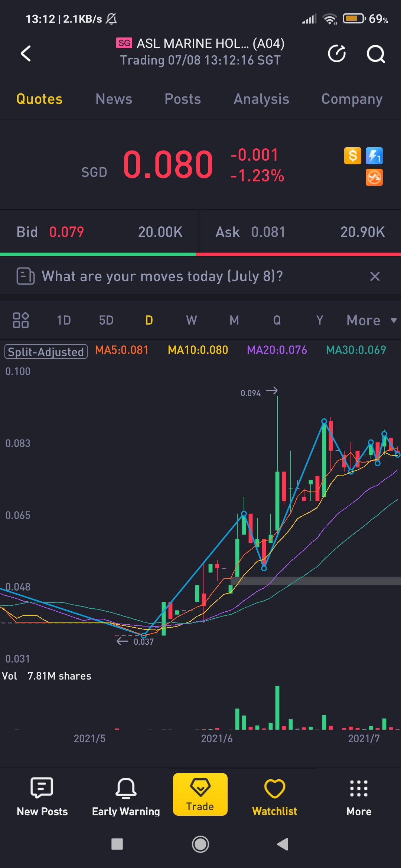401x868 pixels.
Task: Switch to the Posts tab
Action: pos(183,99)
